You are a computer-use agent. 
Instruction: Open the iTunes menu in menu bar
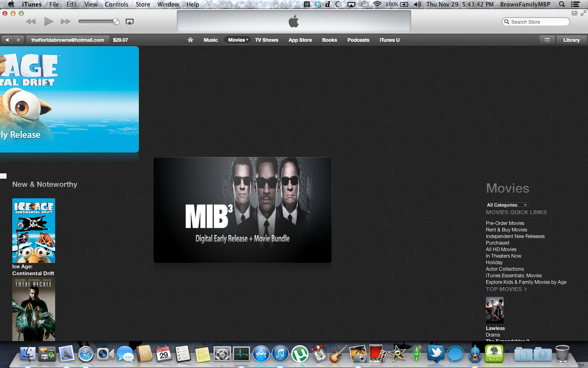point(32,4)
